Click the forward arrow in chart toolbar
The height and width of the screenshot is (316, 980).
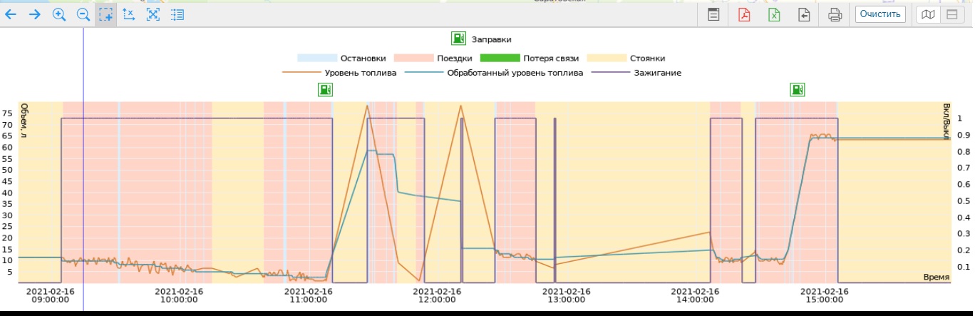click(x=35, y=14)
